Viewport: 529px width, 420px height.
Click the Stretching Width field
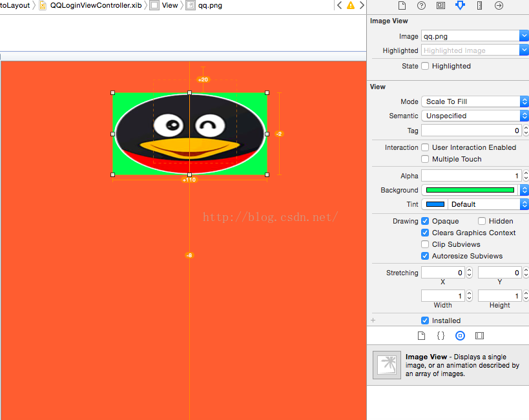443,296
